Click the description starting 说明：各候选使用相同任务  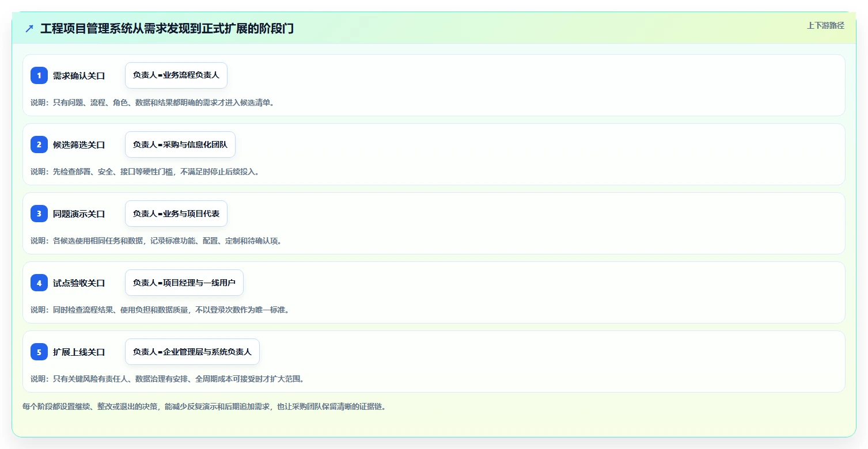coord(157,241)
